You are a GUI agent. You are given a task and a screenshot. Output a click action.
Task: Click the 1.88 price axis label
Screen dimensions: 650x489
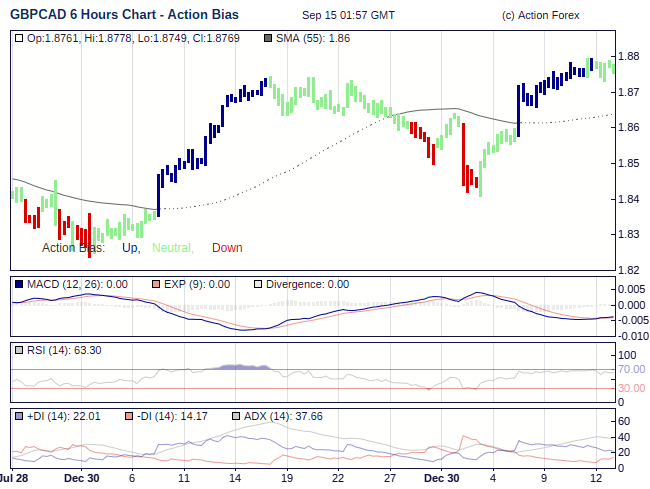(629, 56)
